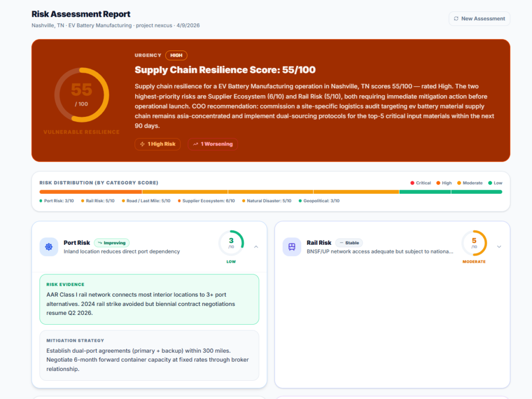
Task: Click the Rail Risk train icon
Action: tap(292, 247)
